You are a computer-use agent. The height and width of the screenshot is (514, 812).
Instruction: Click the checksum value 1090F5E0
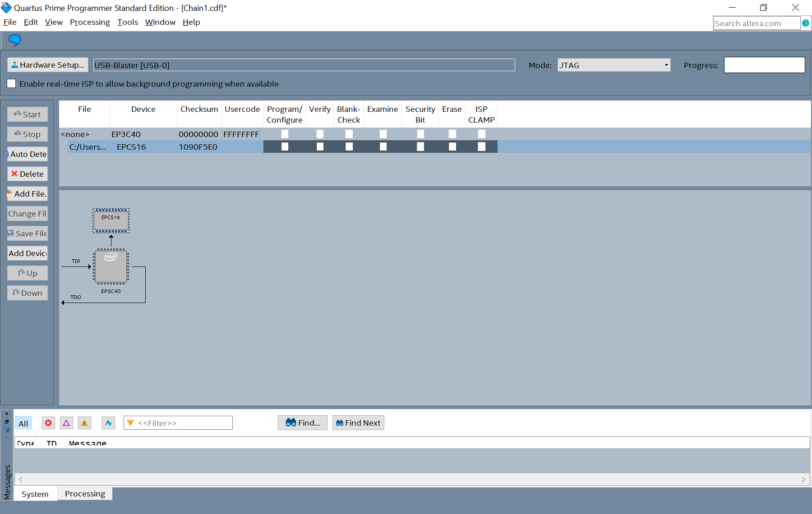198,147
